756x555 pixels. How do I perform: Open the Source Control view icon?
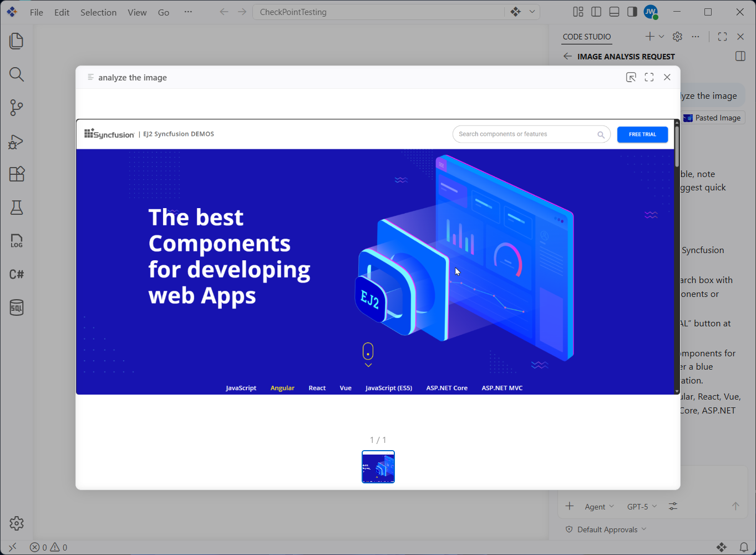[x=17, y=108]
